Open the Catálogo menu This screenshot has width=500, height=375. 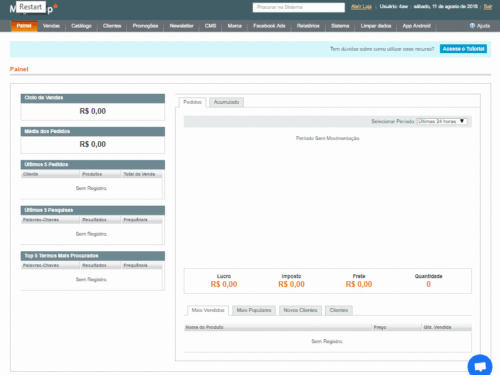[x=81, y=26]
